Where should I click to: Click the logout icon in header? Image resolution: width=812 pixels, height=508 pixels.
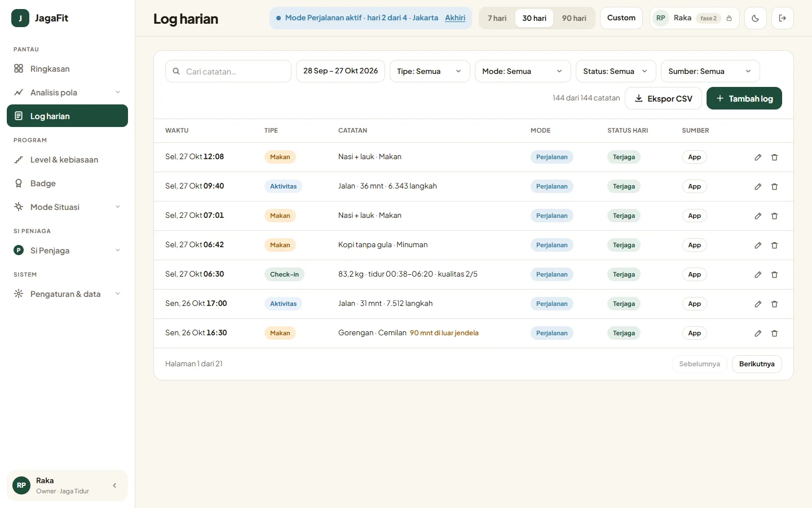[x=782, y=18]
